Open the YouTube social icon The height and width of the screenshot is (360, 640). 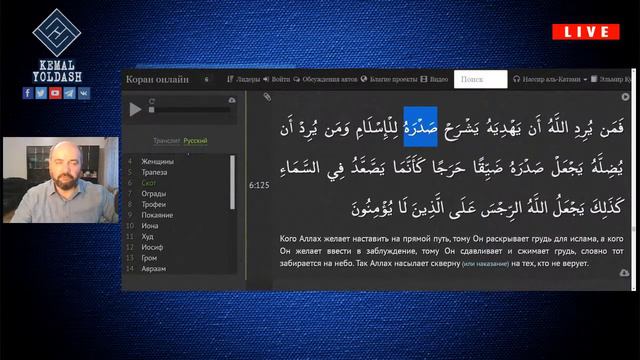pos(55,93)
